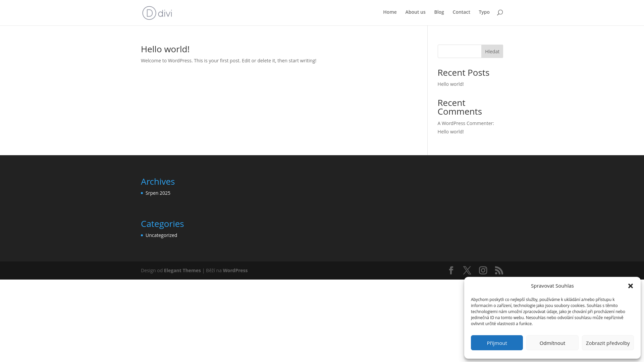Close the Spravovat Souhlas cookie dialog
644x362 pixels.
pyautogui.click(x=631, y=286)
